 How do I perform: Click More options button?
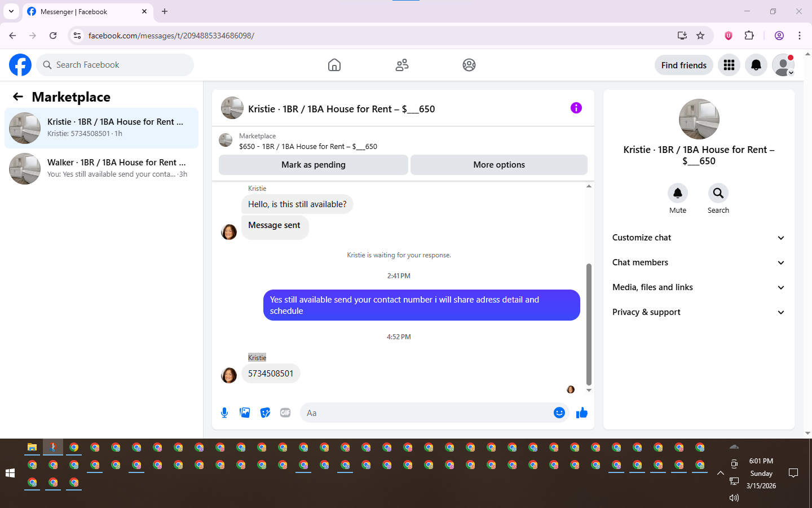coord(499,165)
